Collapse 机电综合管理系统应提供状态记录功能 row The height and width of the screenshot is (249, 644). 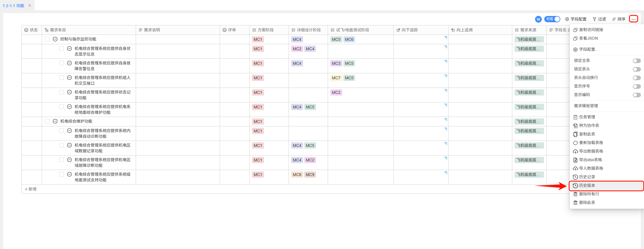[x=69, y=92]
